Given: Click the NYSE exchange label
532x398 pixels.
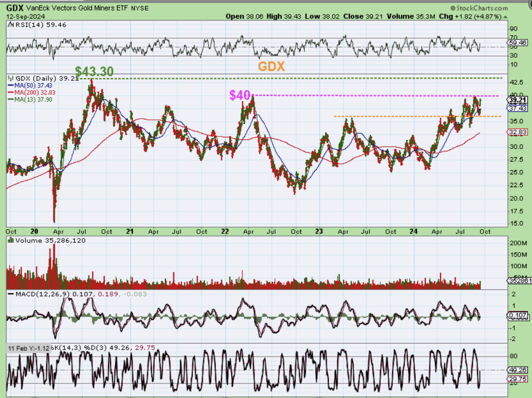Looking at the screenshot, I should (x=140, y=9).
